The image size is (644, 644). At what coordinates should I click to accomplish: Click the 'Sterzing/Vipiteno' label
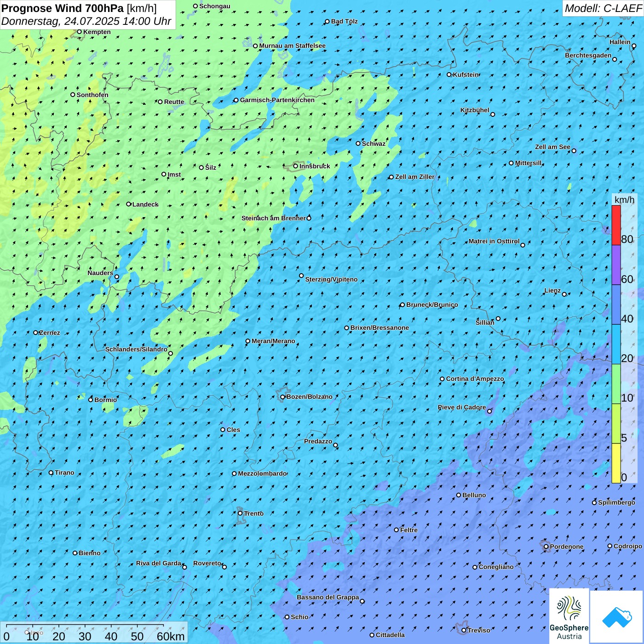click(331, 279)
